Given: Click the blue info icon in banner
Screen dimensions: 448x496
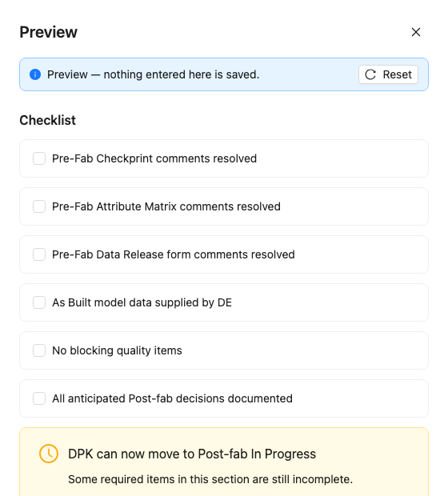Looking at the screenshot, I should point(35,74).
